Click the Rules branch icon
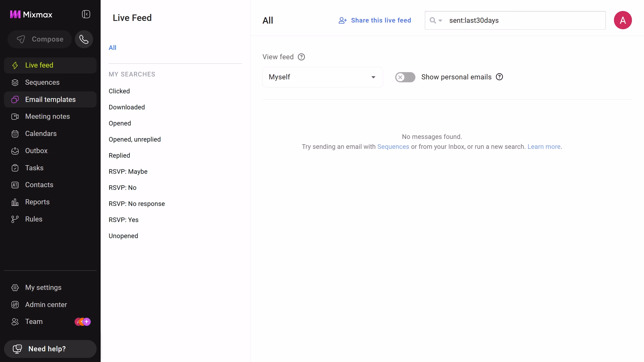This screenshot has height=362, width=644. pyautogui.click(x=15, y=219)
